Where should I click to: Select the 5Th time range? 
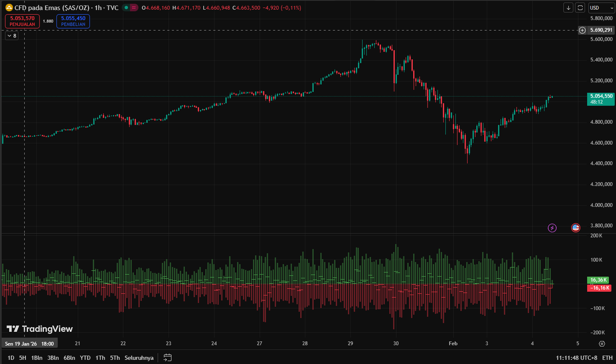coord(114,357)
